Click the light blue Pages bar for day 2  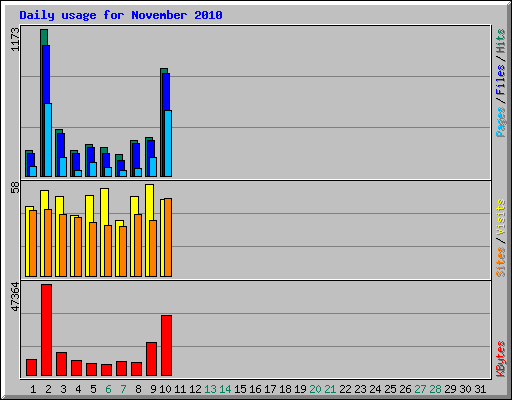[x=48, y=140]
